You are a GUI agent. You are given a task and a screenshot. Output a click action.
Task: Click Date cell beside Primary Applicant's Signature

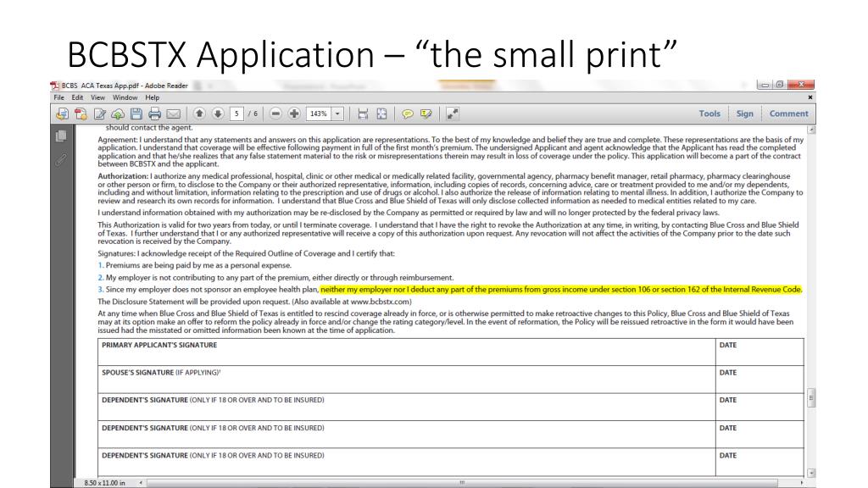(x=759, y=352)
